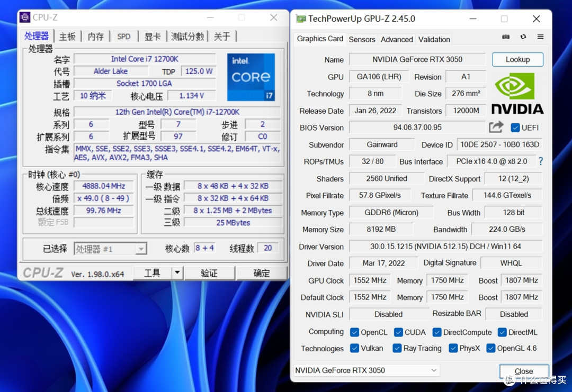
Task: Toggle the OpenCL checkbox
Action: [354, 332]
